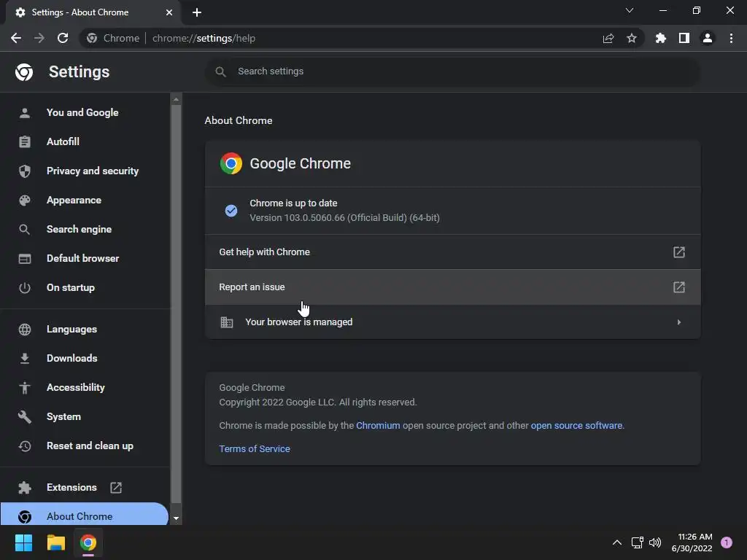Click the sidebar scrollbar down arrow
This screenshot has width=747, height=560.
[x=176, y=518]
